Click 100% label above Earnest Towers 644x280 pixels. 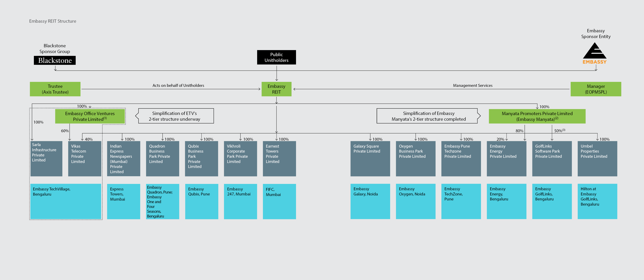(284, 139)
